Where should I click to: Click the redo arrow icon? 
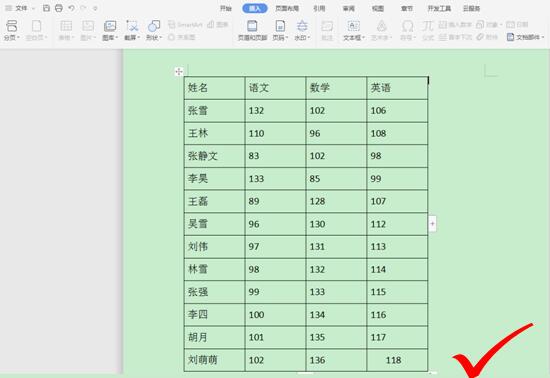[83, 8]
